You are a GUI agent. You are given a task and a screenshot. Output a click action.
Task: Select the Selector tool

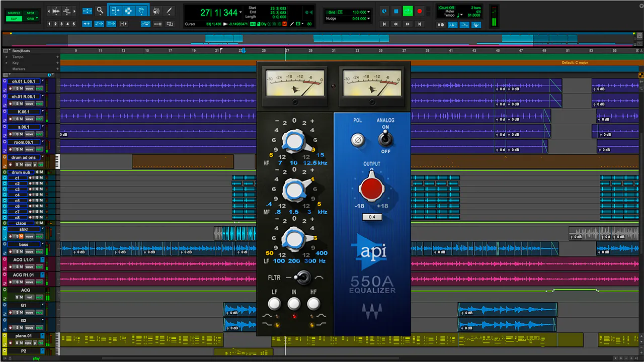(129, 11)
